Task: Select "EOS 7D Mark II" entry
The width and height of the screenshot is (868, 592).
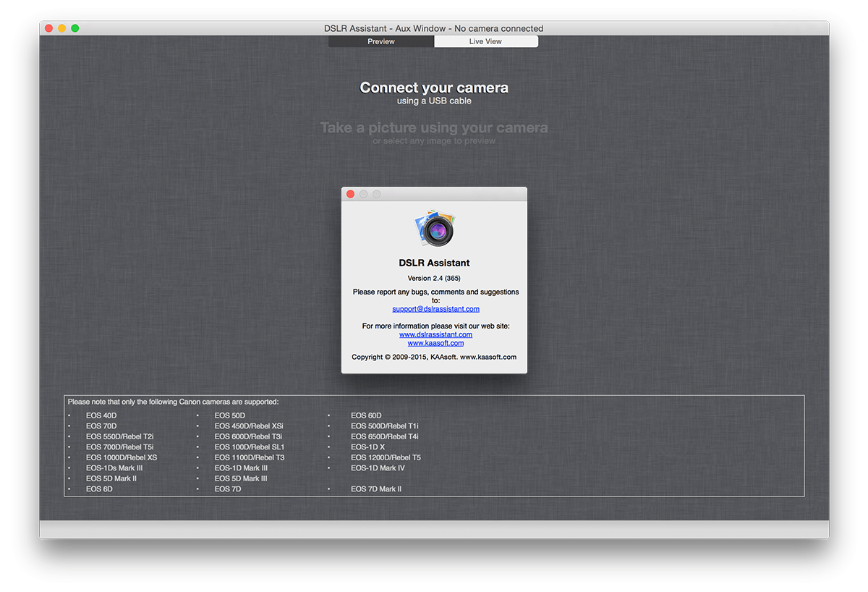Action: click(x=376, y=489)
